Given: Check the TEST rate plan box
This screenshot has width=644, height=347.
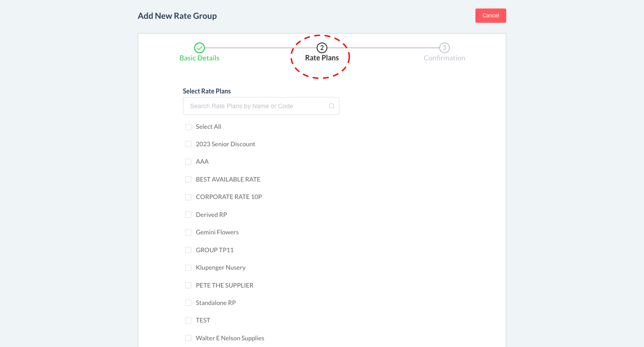Looking at the screenshot, I should point(188,321).
